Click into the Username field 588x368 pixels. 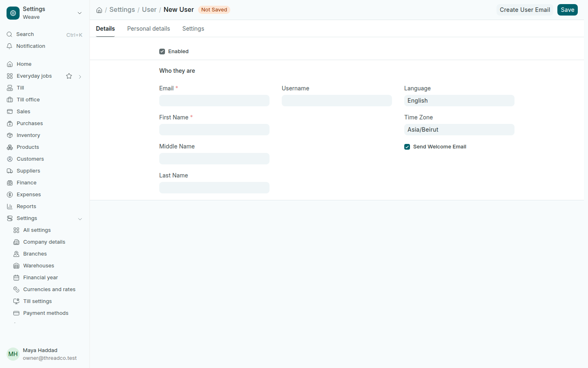coord(337,101)
